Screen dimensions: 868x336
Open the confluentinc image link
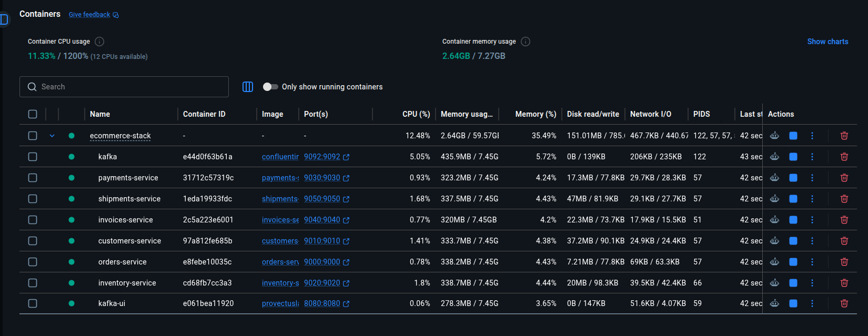click(x=280, y=157)
